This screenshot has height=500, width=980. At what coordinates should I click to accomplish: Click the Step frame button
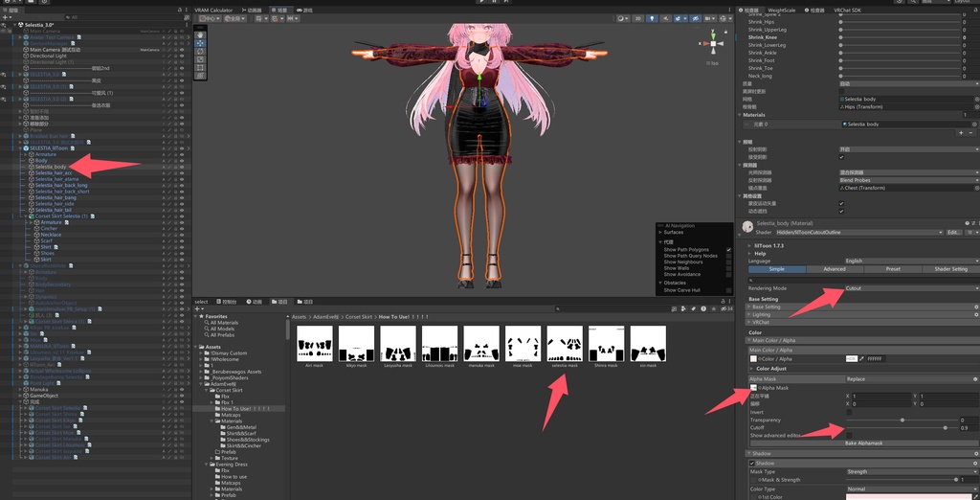(506, 1)
